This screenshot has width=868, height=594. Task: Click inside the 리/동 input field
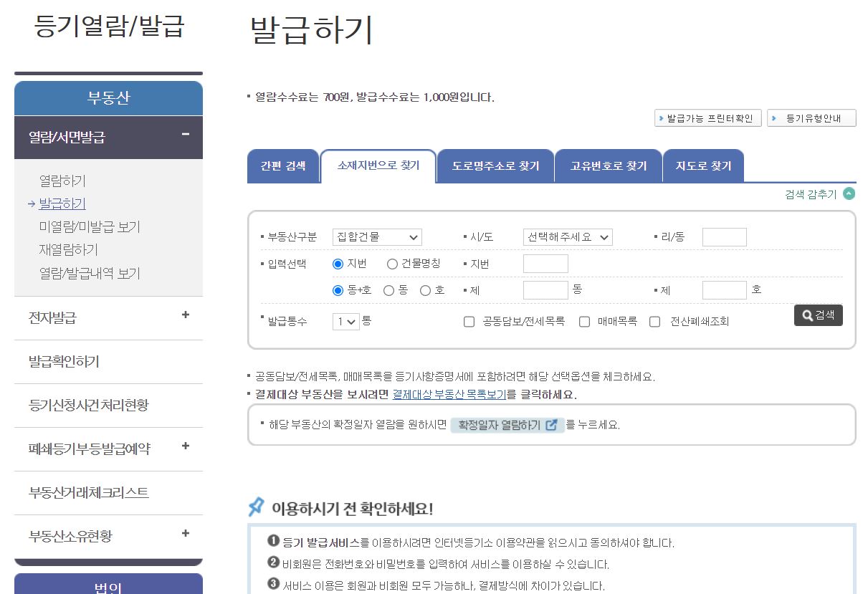pyautogui.click(x=725, y=236)
